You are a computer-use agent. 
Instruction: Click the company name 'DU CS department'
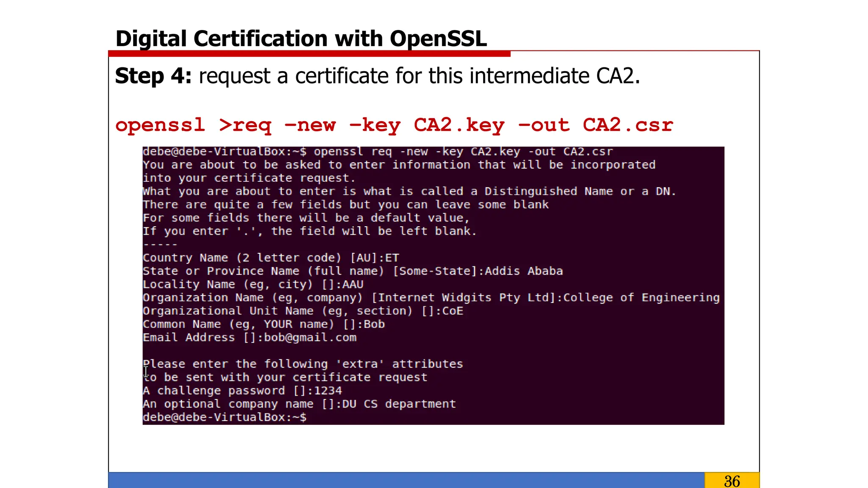pos(399,404)
